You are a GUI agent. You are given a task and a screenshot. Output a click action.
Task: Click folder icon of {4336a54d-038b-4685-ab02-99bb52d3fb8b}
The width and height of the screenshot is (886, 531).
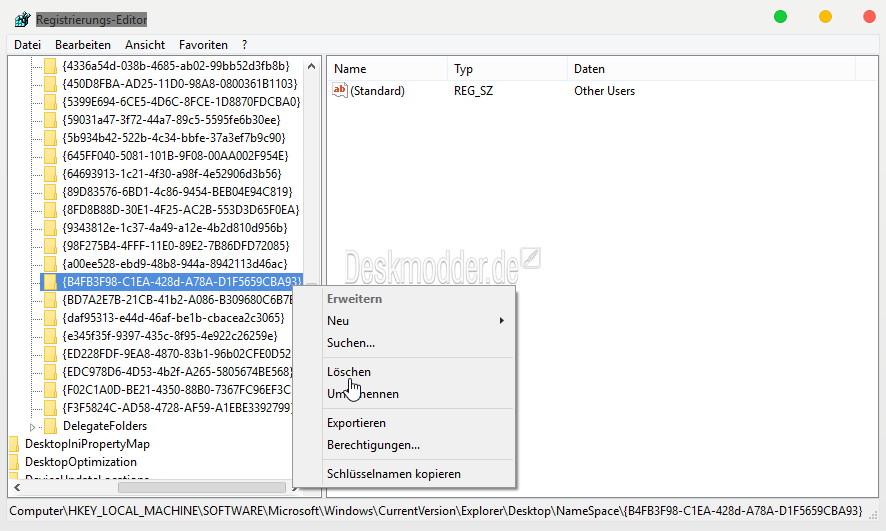pyautogui.click(x=50, y=66)
